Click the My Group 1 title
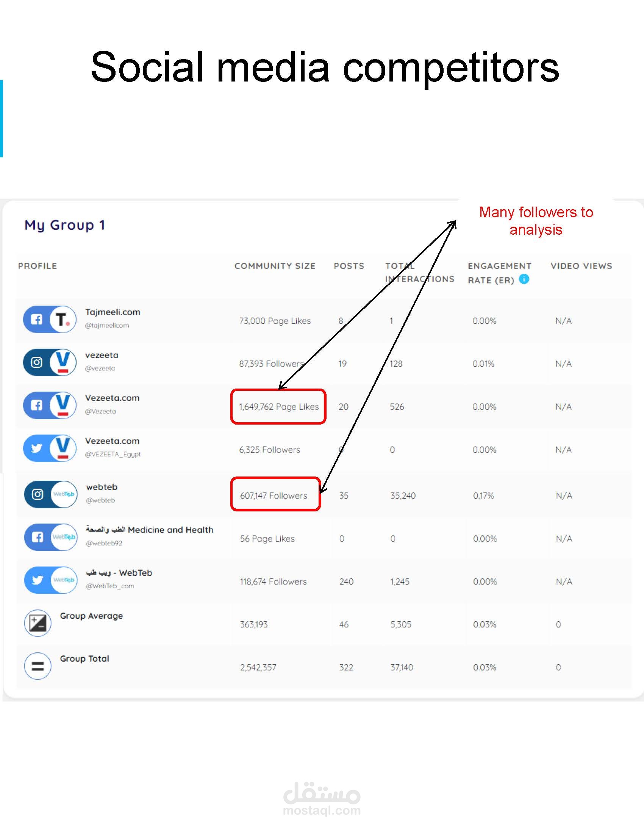Image resolution: width=644 pixels, height=834 pixels. [x=64, y=225]
